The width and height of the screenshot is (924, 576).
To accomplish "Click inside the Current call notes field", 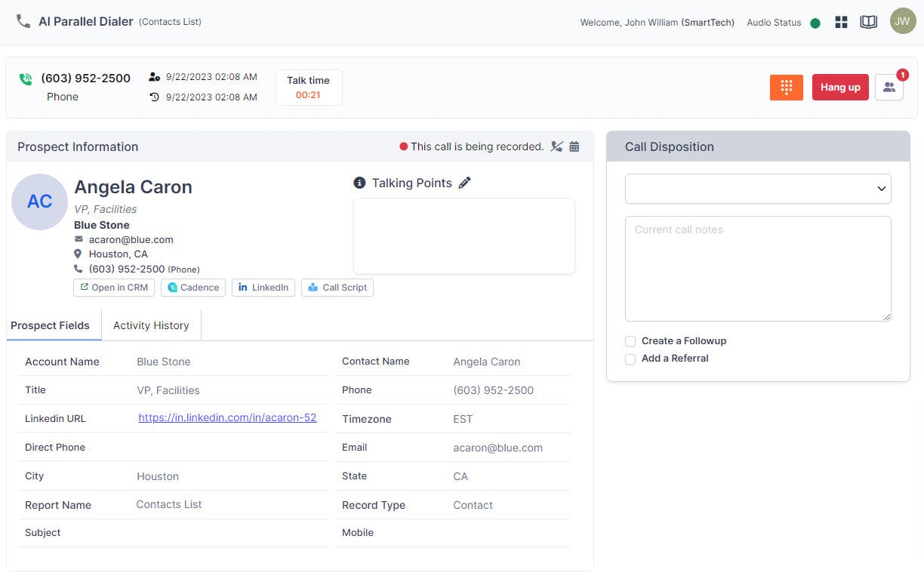I will (757, 268).
